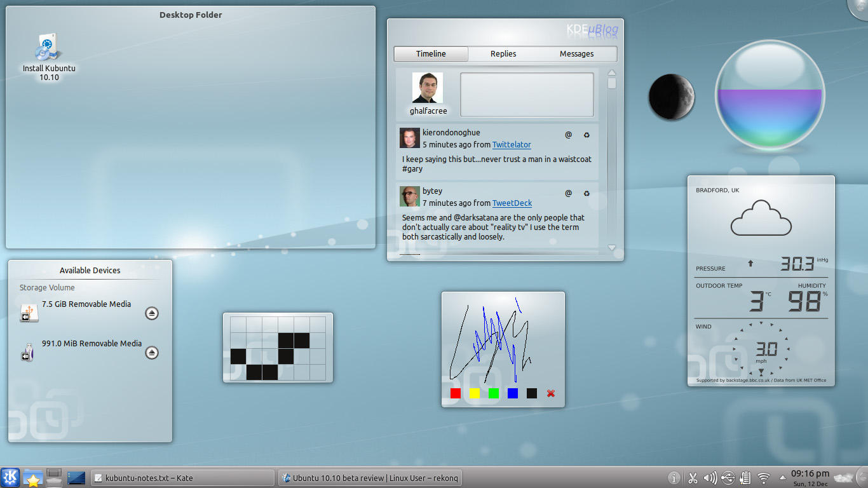Switch to the kubuntu-notes.txt Kate window
868x488 pixels.
[182, 478]
